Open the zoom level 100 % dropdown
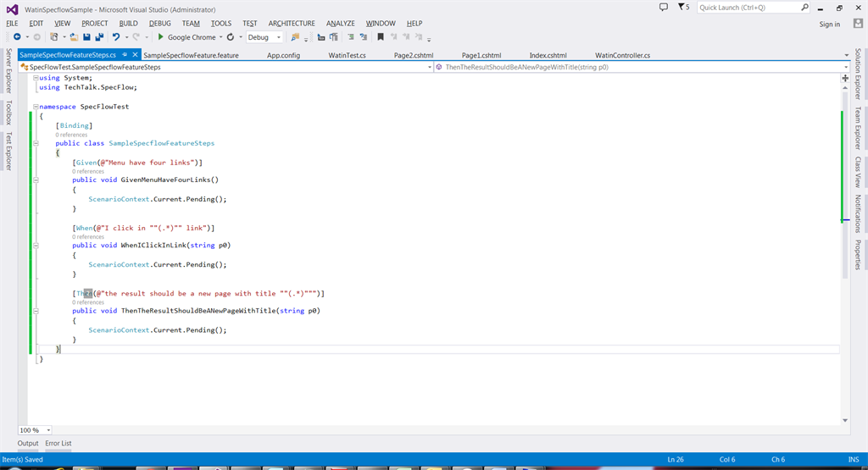This screenshot has width=868, height=470. click(47, 430)
